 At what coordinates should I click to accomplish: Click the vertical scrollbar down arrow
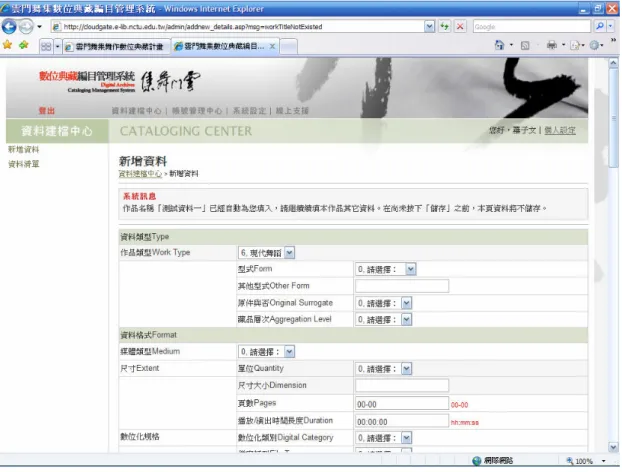click(613, 447)
